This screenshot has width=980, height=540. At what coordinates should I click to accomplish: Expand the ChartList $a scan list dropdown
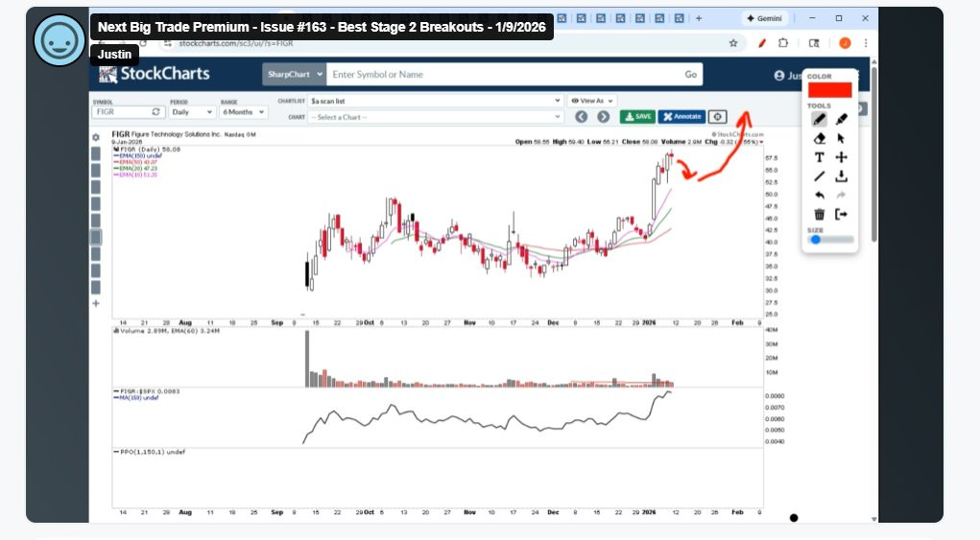click(436, 101)
